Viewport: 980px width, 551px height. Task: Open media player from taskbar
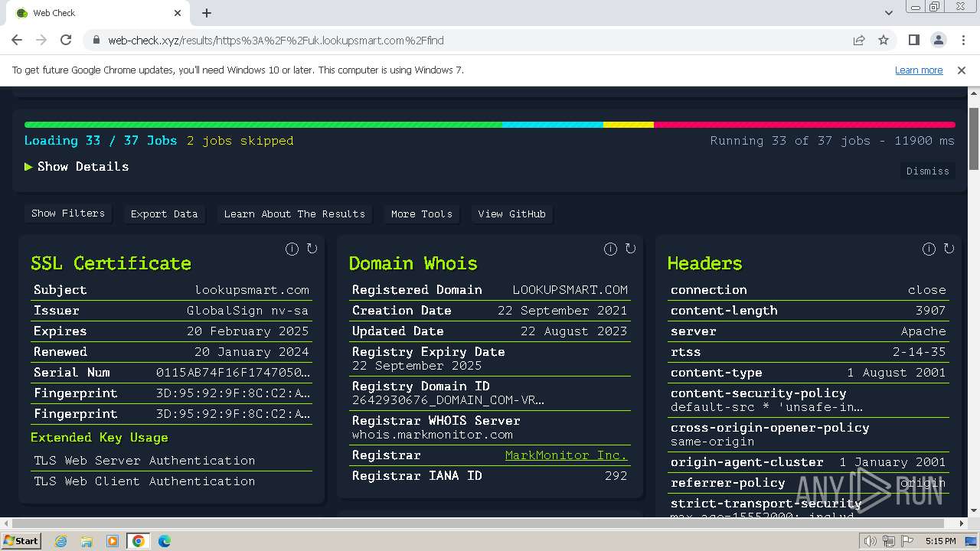(112, 541)
